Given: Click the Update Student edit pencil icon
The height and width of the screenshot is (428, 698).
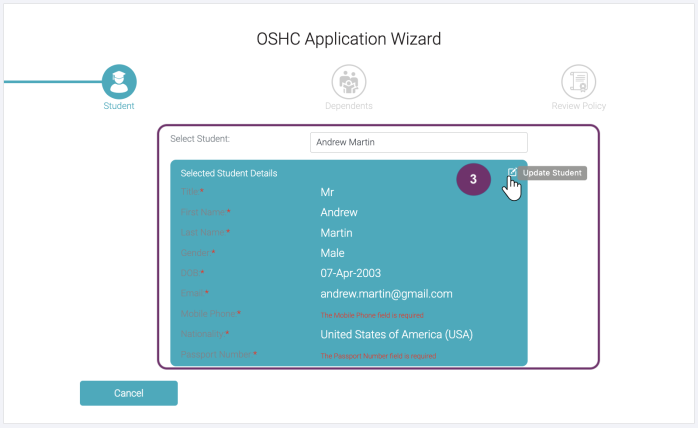Looking at the screenshot, I should [x=512, y=173].
